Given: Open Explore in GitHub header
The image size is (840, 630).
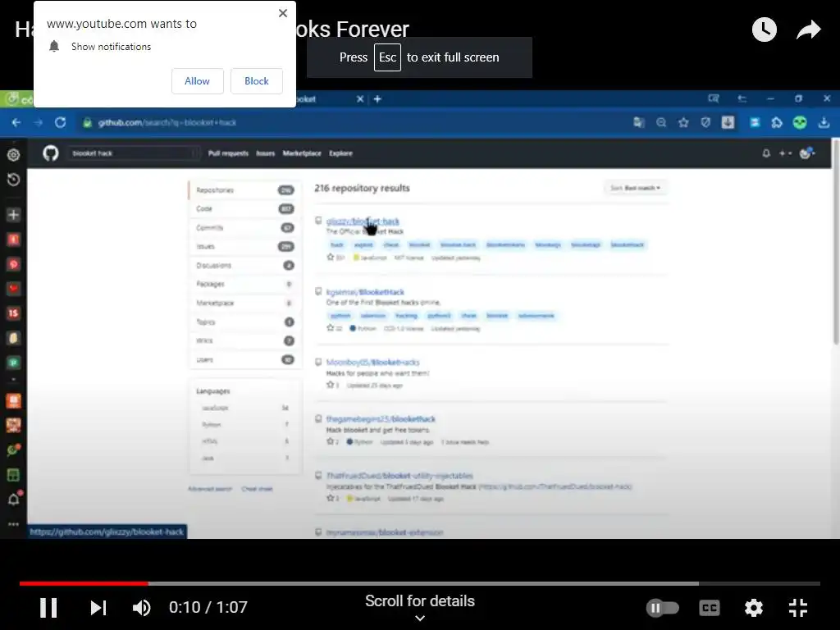Looking at the screenshot, I should [x=340, y=153].
